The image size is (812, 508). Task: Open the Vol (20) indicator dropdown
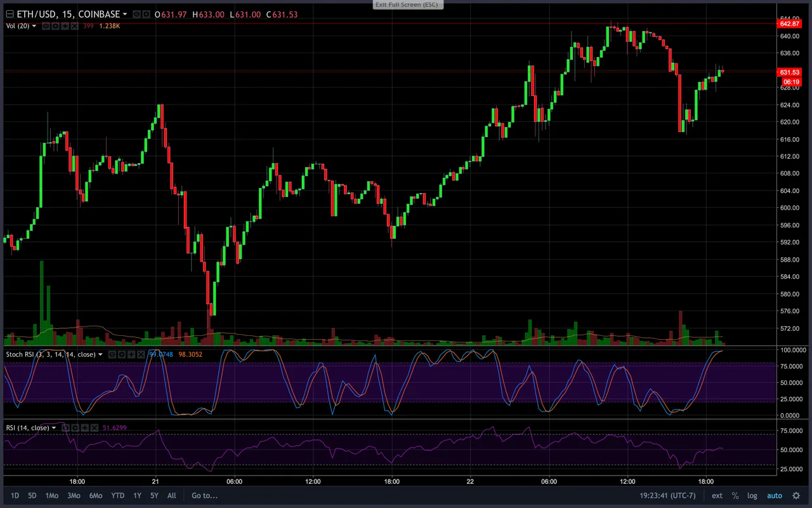point(34,26)
